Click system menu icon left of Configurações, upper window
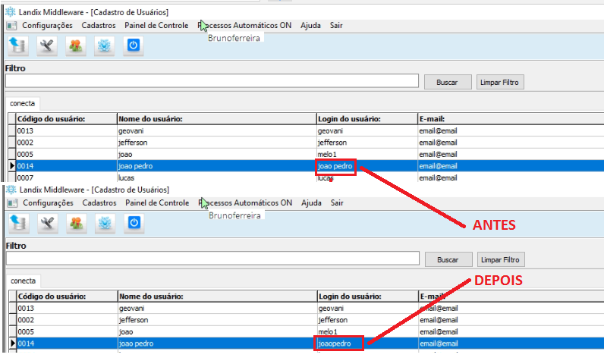This screenshot has height=364, width=604. pyautogui.click(x=12, y=26)
